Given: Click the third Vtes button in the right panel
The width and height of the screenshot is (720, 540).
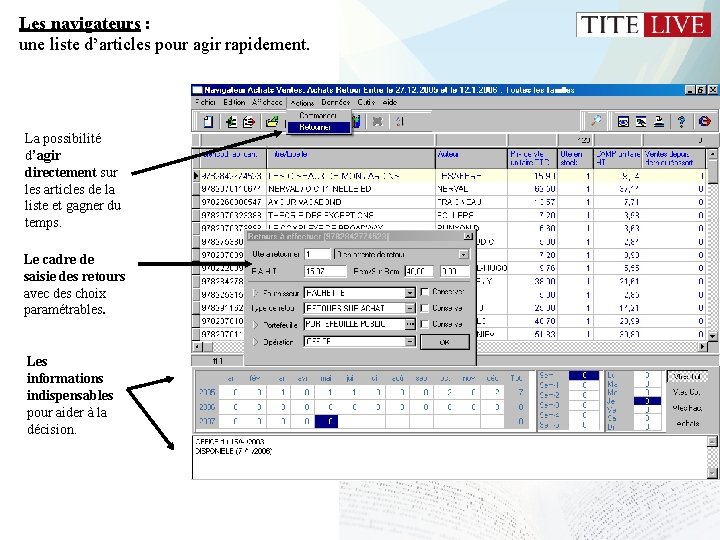Looking at the screenshot, I should pos(687,408).
